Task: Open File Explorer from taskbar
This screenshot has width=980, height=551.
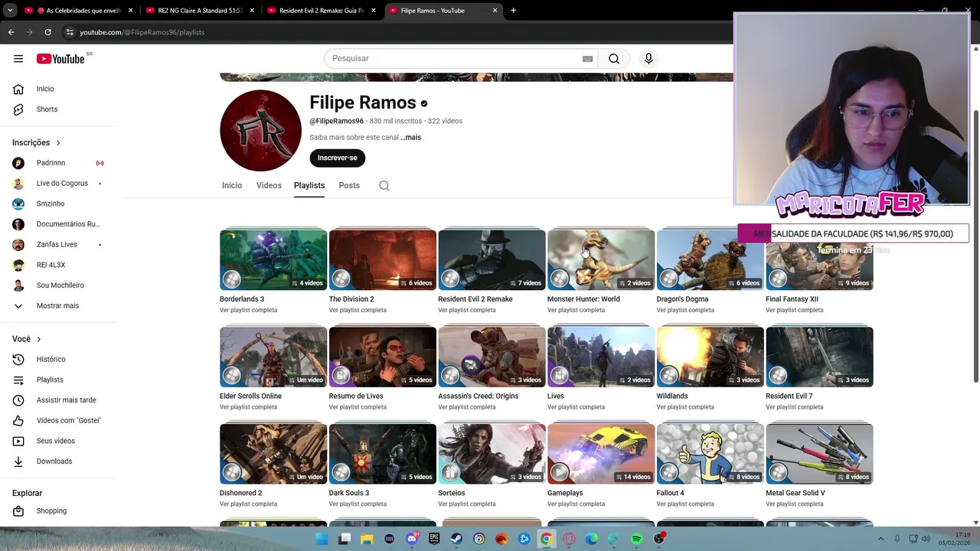Action: pyautogui.click(x=367, y=539)
